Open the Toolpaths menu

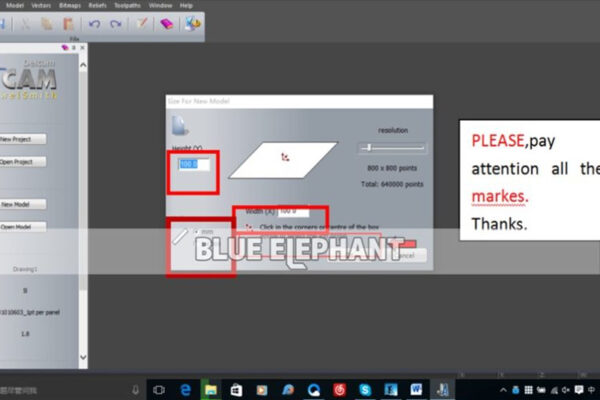(x=127, y=6)
